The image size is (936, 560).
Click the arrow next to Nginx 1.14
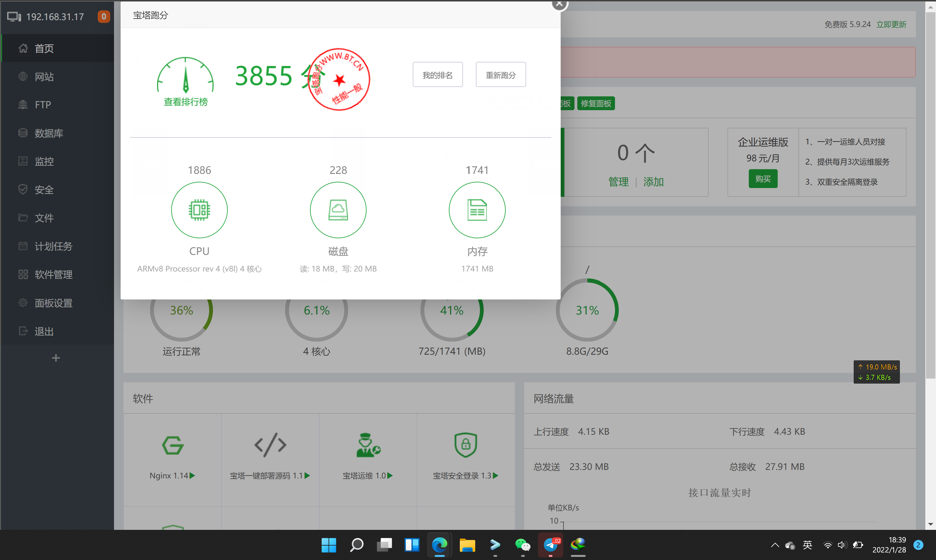(192, 476)
